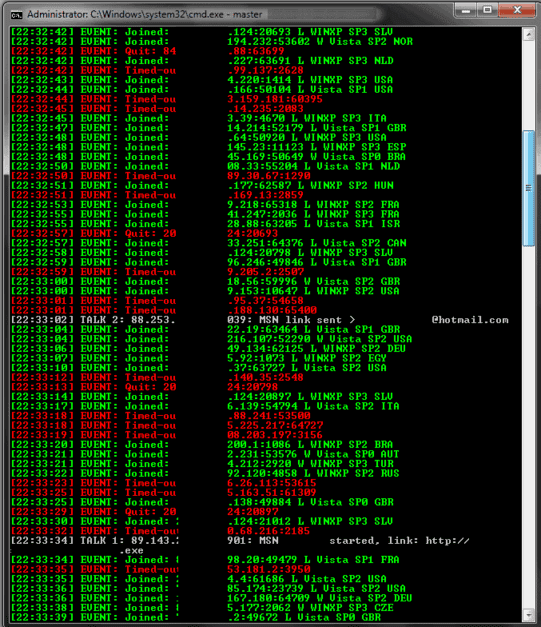Click the title text "Administrator: C:\Windows\system32\cmd.exe - master"
This screenshot has height=627, width=541.
[145, 15]
